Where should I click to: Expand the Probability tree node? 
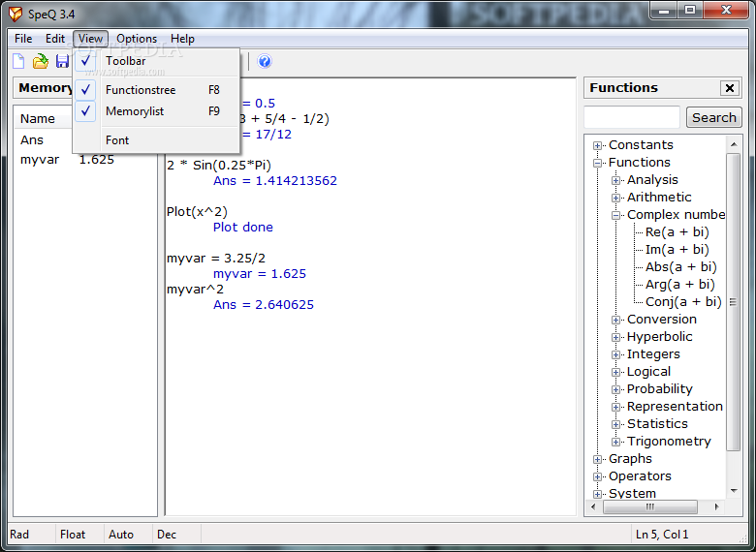(615, 389)
